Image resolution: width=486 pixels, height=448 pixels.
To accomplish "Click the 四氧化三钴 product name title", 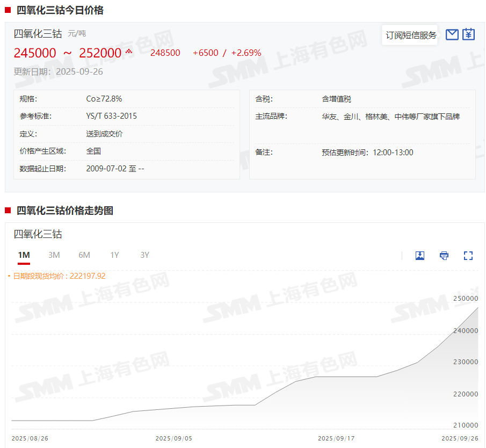I will [x=38, y=34].
